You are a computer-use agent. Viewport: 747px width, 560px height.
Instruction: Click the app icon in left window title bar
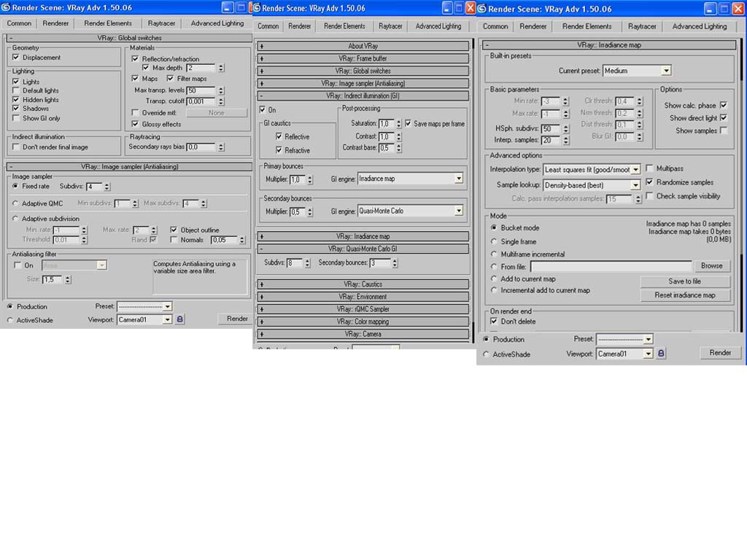(6, 7)
